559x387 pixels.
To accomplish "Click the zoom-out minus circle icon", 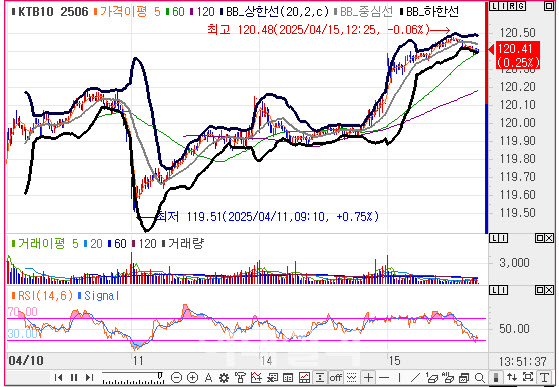I will pyautogui.click(x=176, y=377).
